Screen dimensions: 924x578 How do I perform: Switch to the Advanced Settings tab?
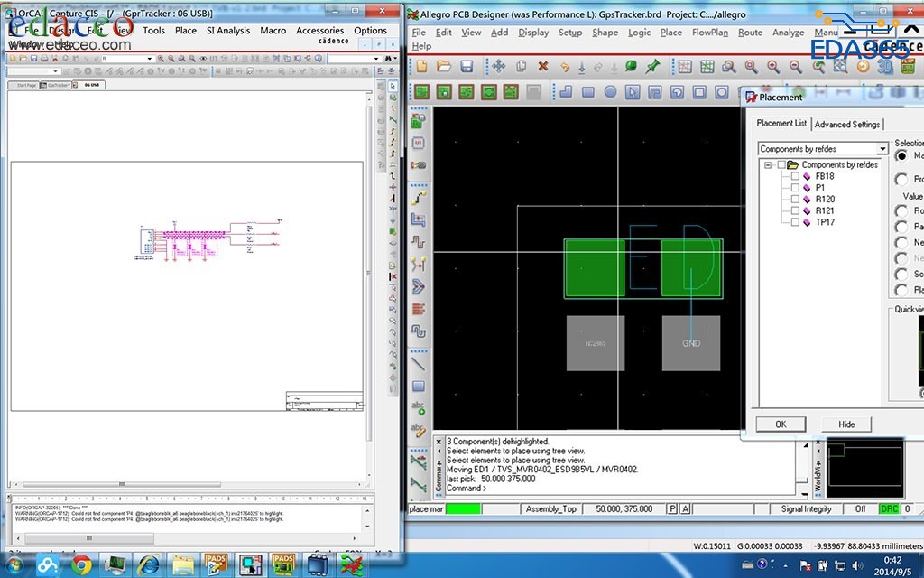(x=847, y=125)
